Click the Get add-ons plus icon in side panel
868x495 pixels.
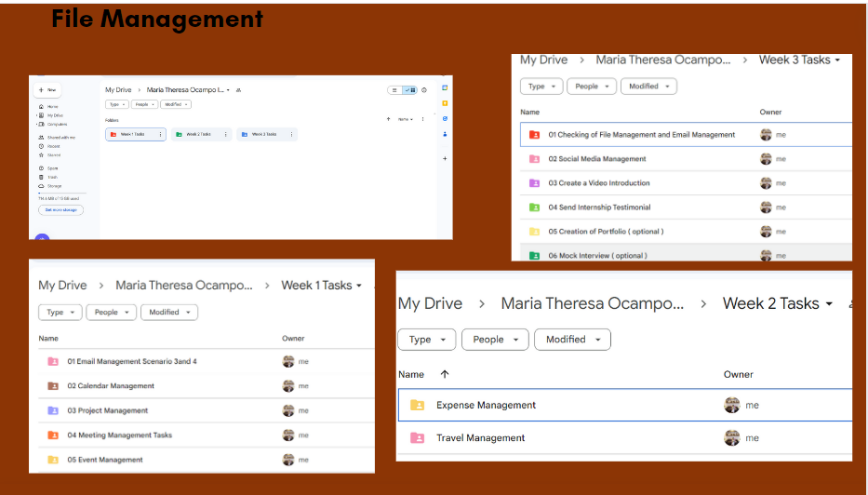(x=445, y=158)
